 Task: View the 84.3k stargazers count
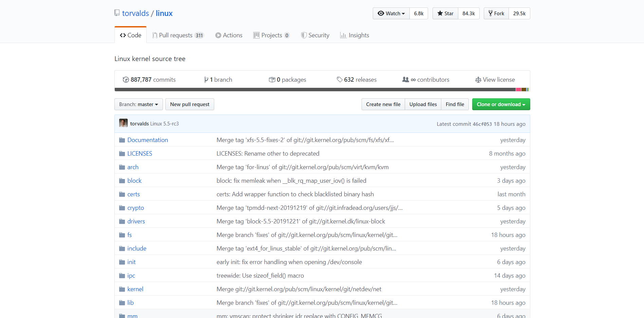pos(468,14)
